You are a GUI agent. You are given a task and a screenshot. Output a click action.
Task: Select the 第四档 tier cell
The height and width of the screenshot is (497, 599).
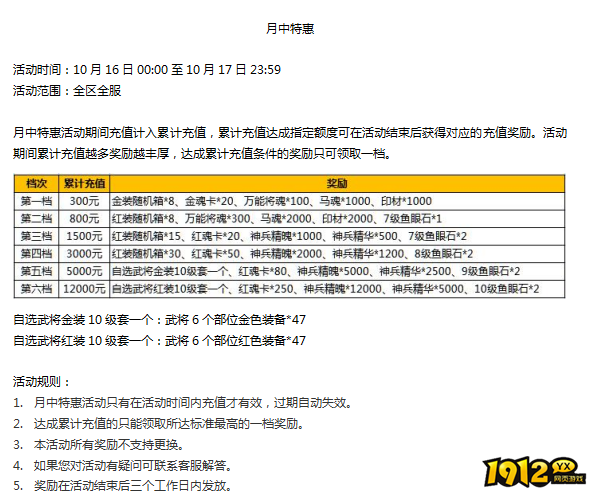coord(36,254)
